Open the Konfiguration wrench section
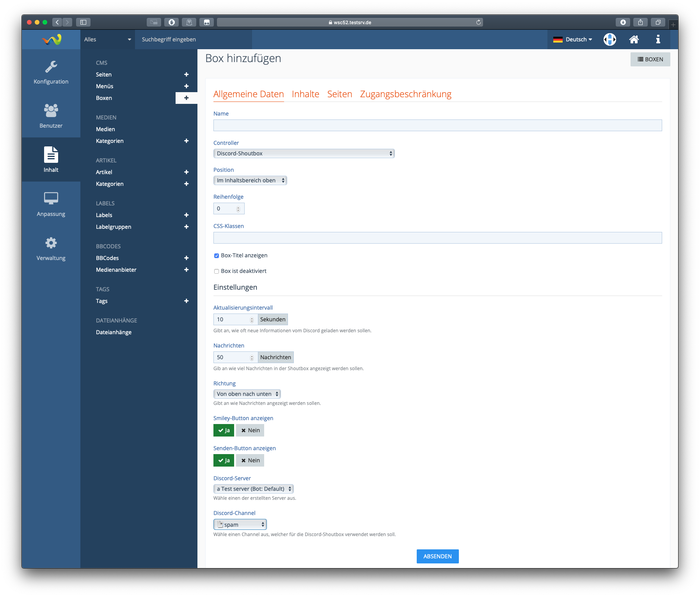700x597 pixels. (51, 73)
